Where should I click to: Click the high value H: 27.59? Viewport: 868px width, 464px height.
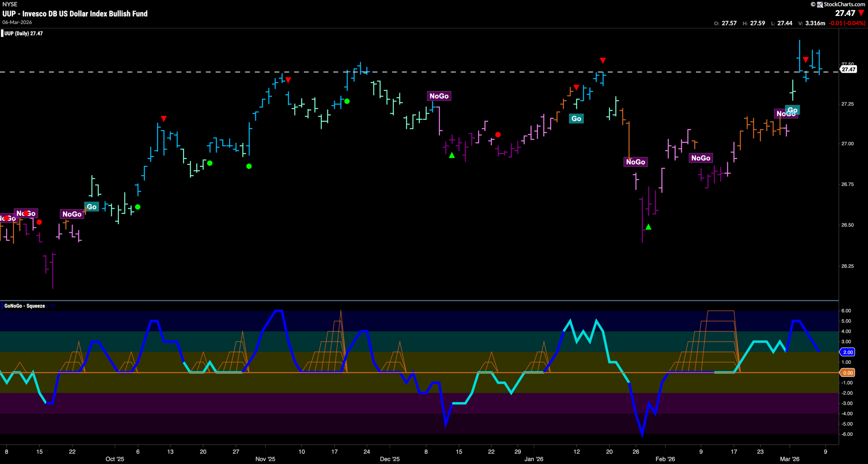point(754,23)
